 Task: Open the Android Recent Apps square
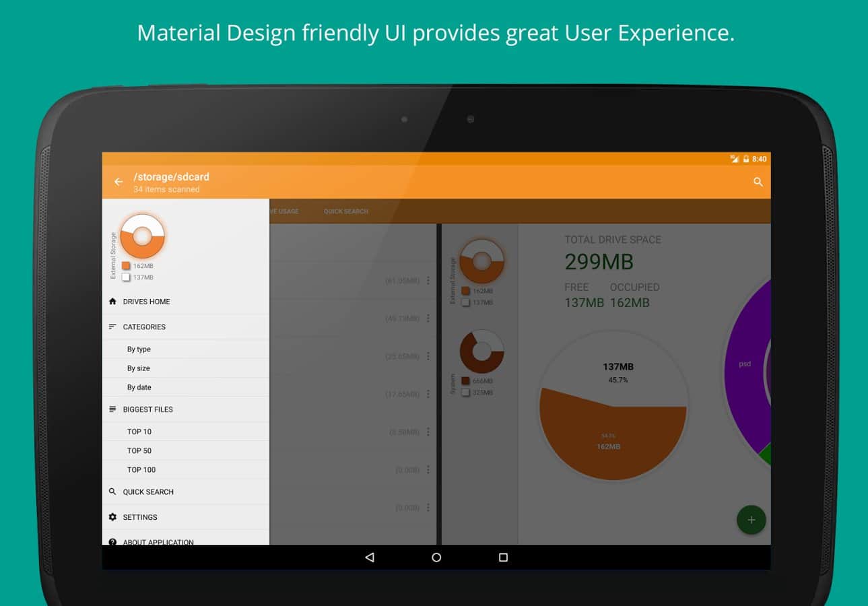(503, 558)
